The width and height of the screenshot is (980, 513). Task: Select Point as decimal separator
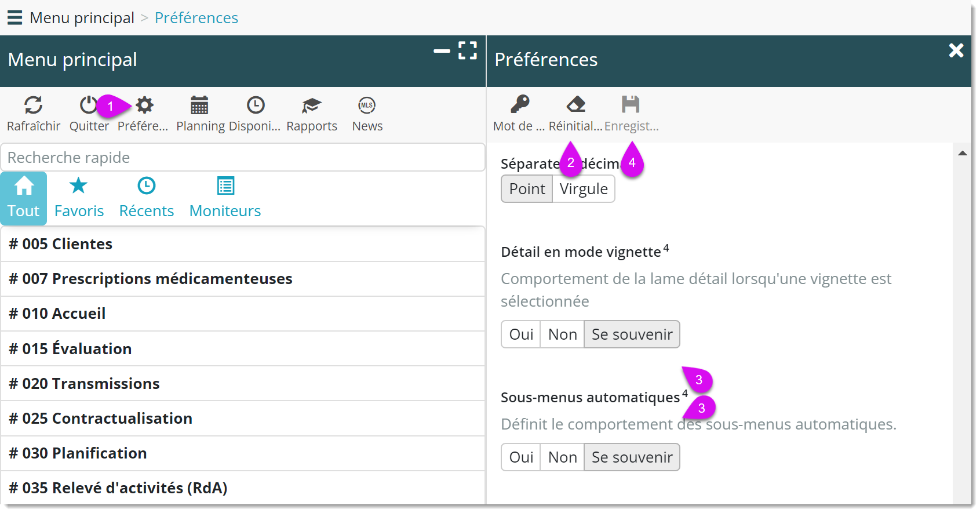point(527,189)
